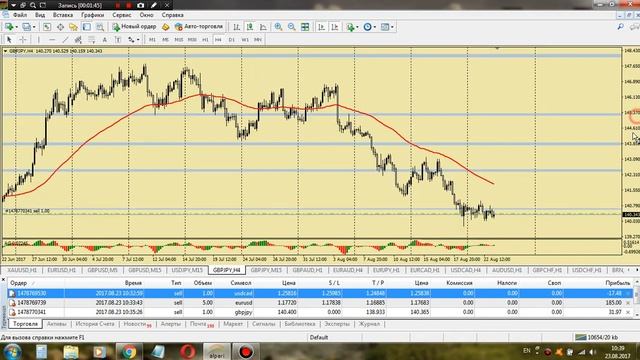Open the GBPJPY,H4 chart title triangle

[5, 51]
